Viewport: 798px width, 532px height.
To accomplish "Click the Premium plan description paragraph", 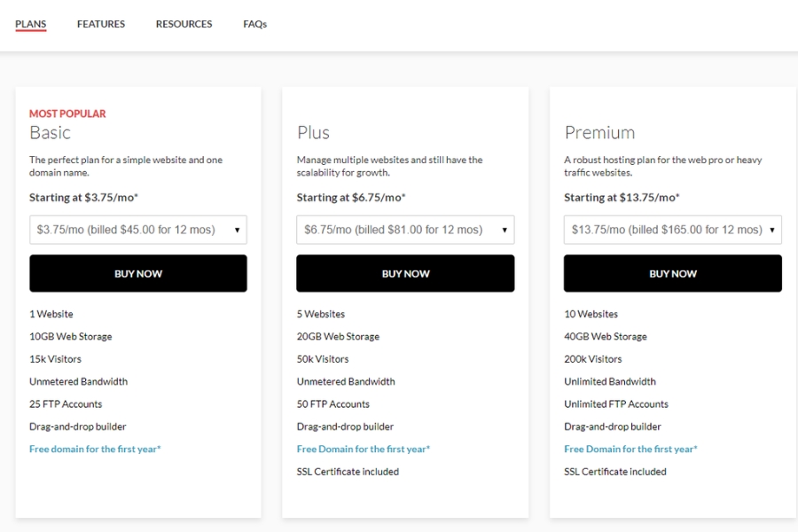I will pos(662,166).
